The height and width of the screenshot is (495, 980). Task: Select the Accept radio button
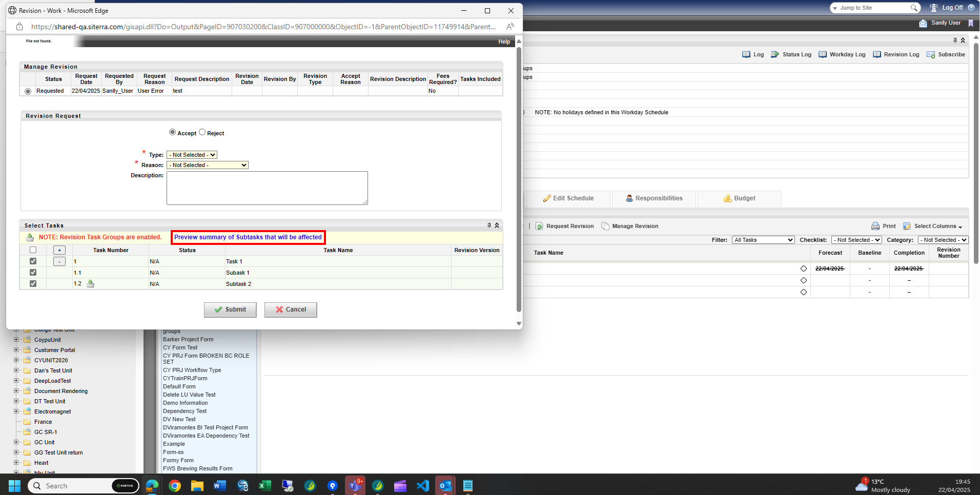pyautogui.click(x=173, y=132)
